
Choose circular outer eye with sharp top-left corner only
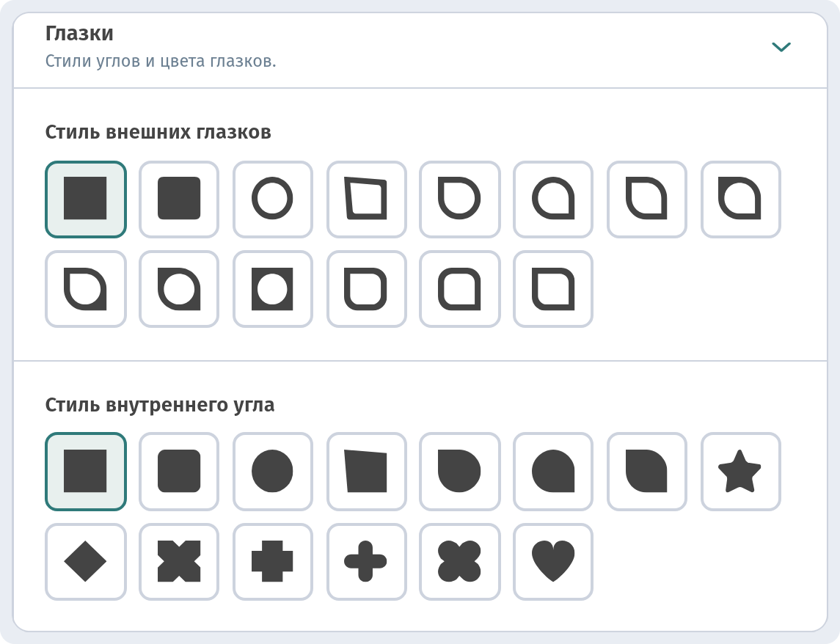click(460, 199)
